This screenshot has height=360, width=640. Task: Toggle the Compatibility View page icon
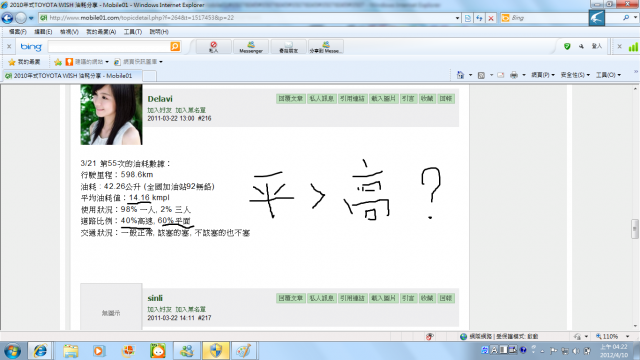tap(468, 18)
